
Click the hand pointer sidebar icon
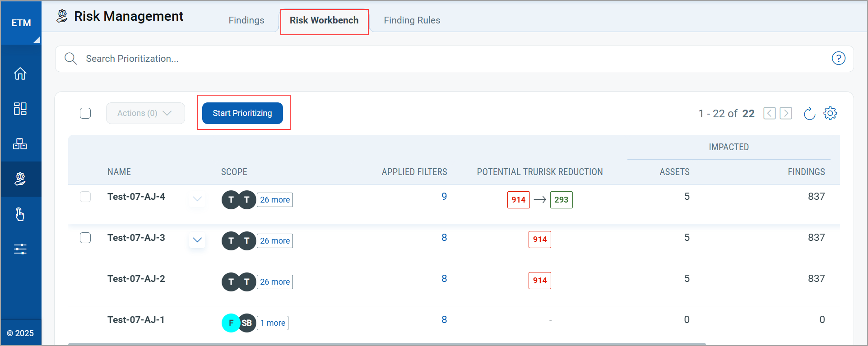point(20,214)
